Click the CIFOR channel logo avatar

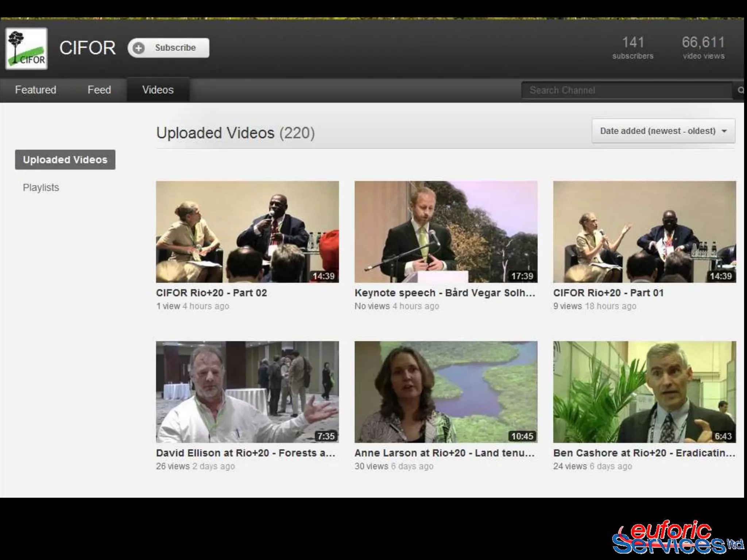pos(26,48)
